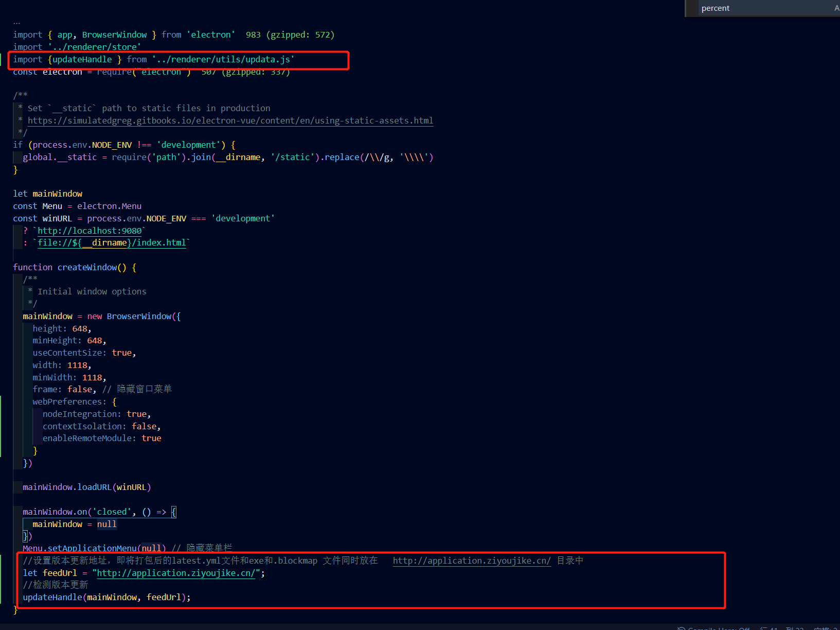Click the 'enableRemoteModule: true' setting

102,438
